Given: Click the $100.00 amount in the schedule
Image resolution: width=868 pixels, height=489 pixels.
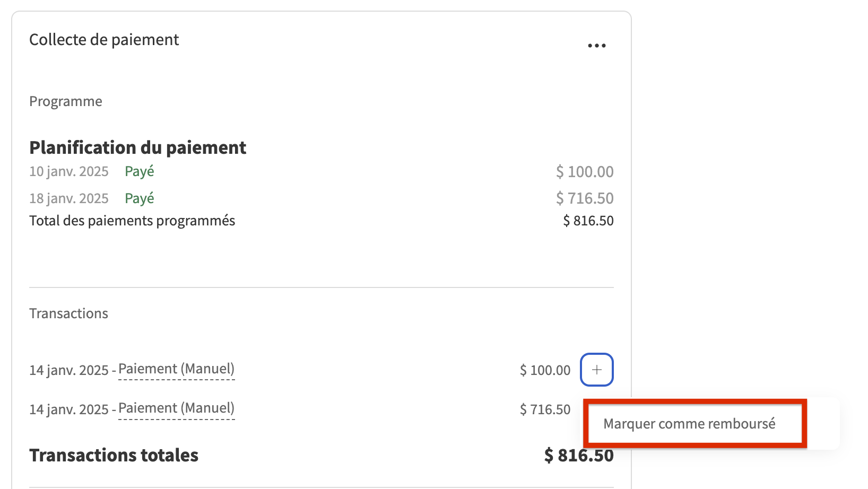Looking at the screenshot, I should [x=585, y=171].
